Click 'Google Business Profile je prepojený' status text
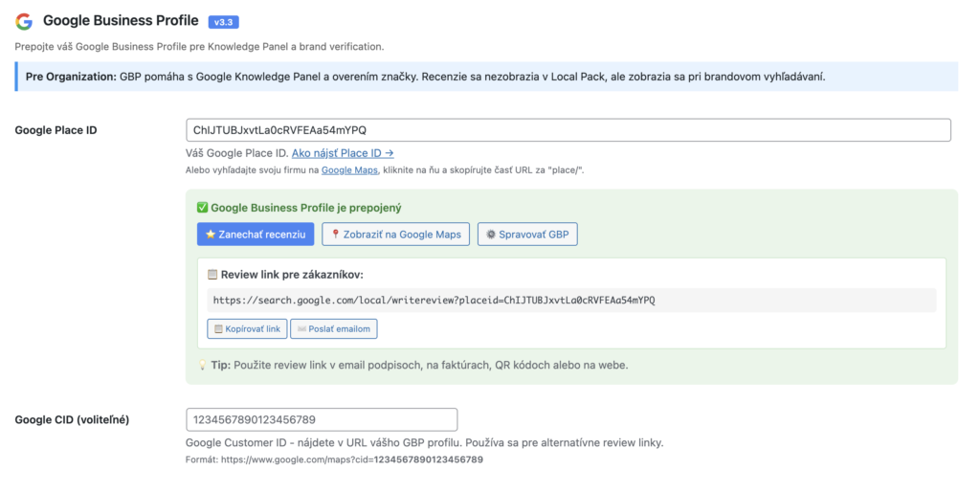This screenshot has width=980, height=493. [x=305, y=208]
